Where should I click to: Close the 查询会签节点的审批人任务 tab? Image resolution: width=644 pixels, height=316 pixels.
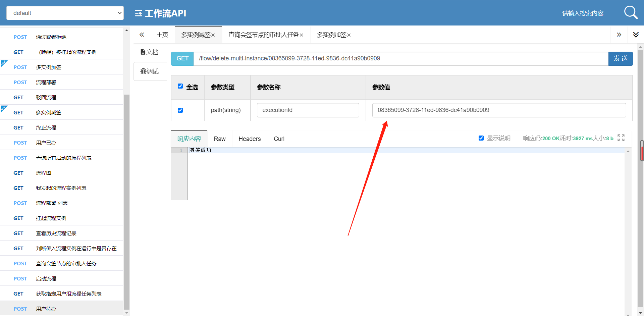[302, 35]
